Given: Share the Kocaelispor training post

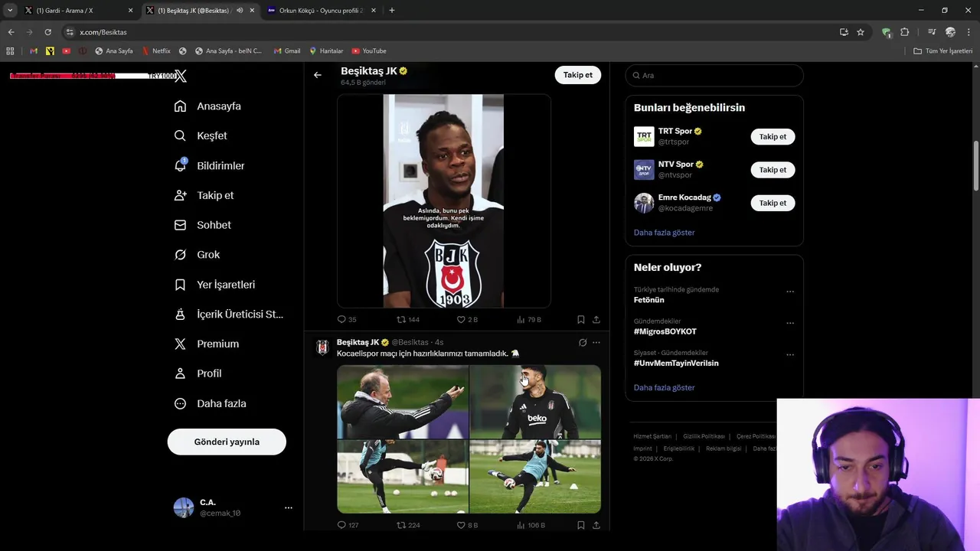Looking at the screenshot, I should click(x=596, y=525).
